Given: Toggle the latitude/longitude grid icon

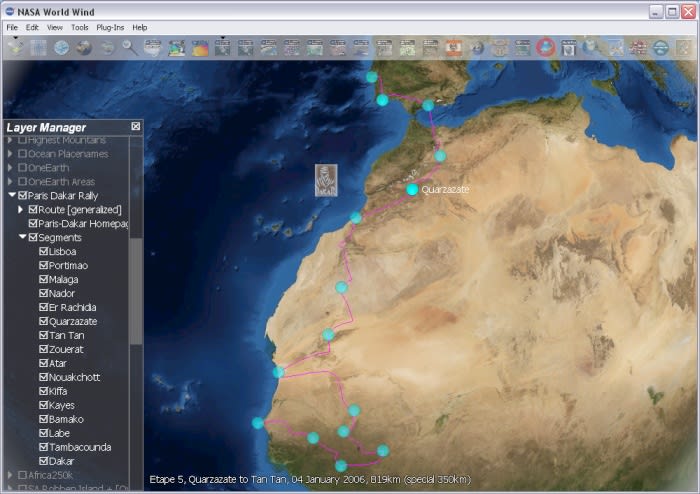Looking at the screenshot, I should [38, 48].
